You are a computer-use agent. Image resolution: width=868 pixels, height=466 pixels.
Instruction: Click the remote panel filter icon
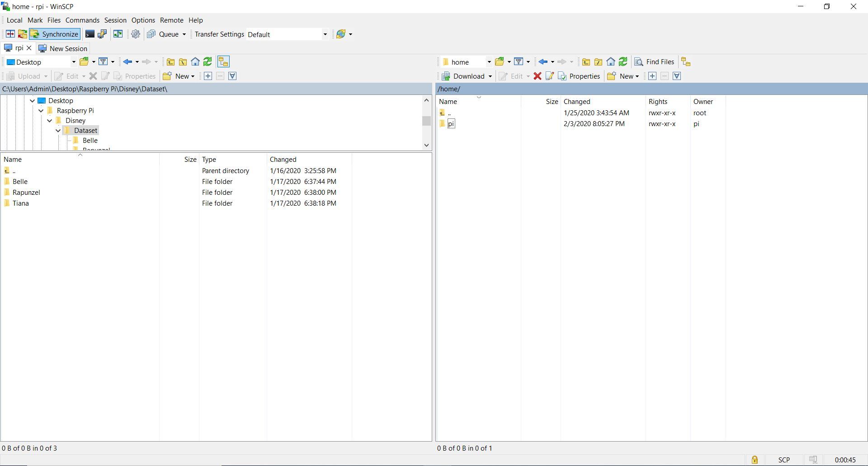tap(519, 62)
